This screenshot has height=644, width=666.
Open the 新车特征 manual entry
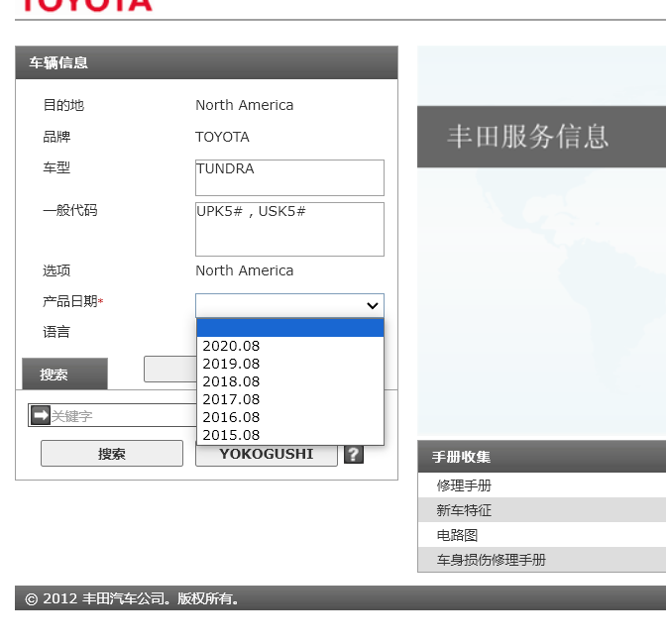click(464, 510)
